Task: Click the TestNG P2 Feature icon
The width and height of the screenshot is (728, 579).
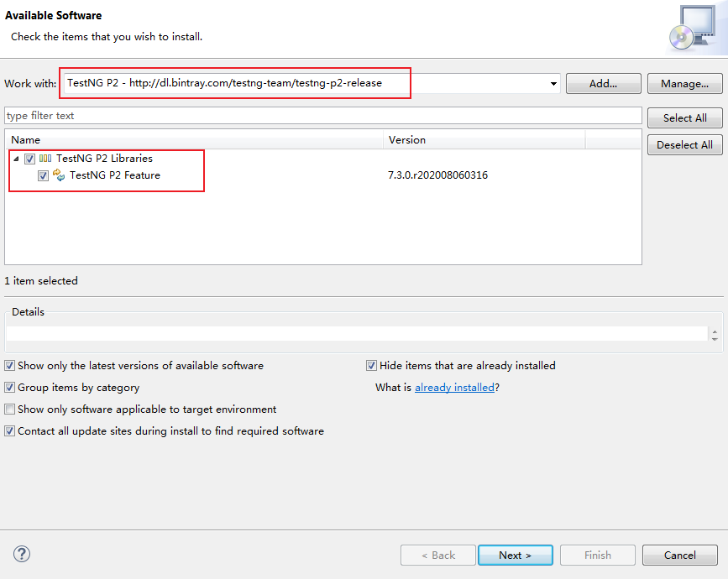Action: pos(59,175)
